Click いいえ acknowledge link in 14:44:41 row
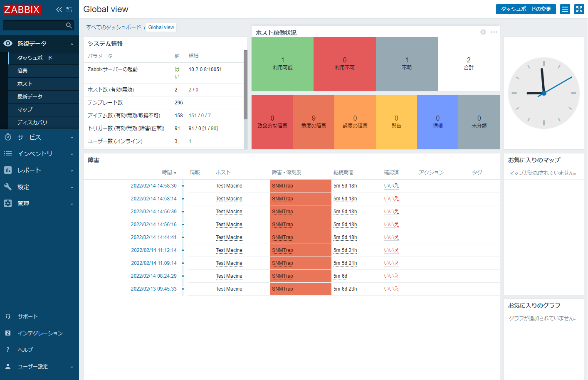 click(391, 237)
